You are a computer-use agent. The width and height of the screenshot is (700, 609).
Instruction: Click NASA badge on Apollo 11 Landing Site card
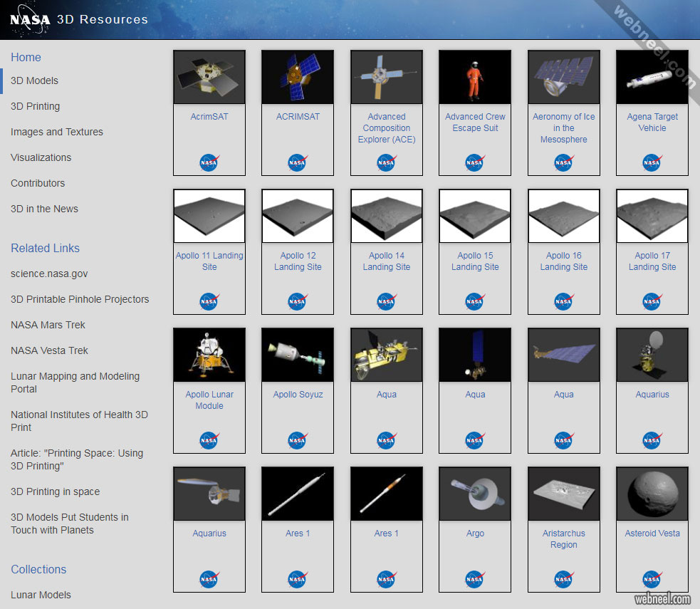tap(209, 301)
